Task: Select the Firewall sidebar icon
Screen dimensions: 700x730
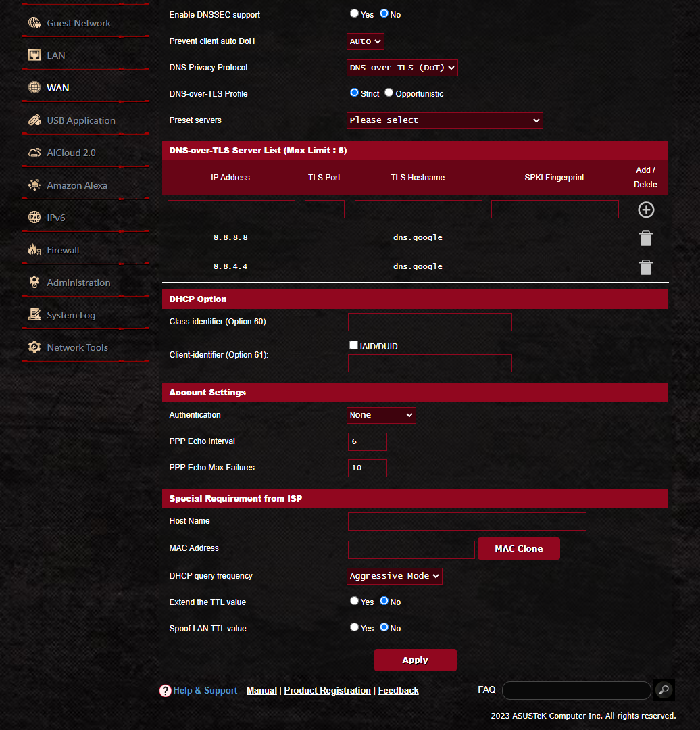Action: 34,249
